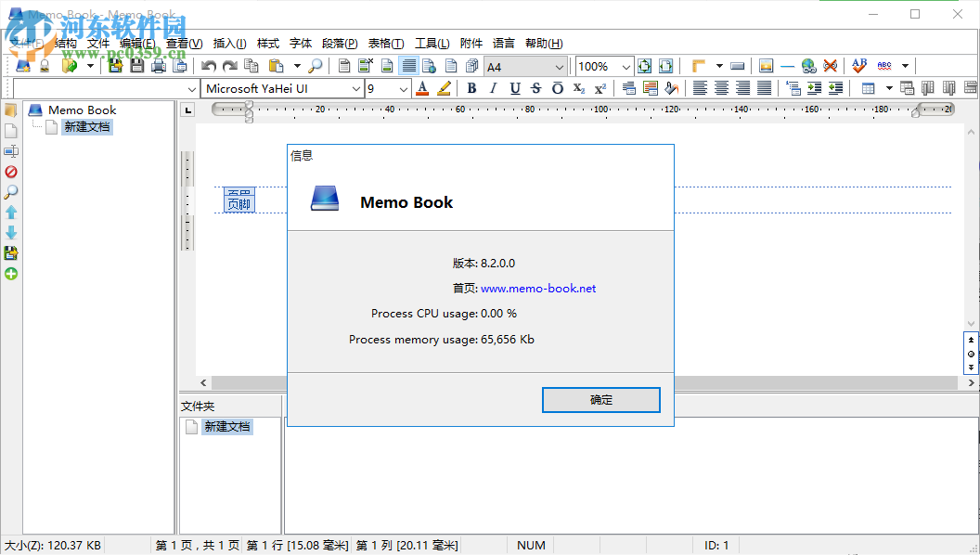Click the font color A swatch
This screenshot has height=555, width=980.
point(421,88)
